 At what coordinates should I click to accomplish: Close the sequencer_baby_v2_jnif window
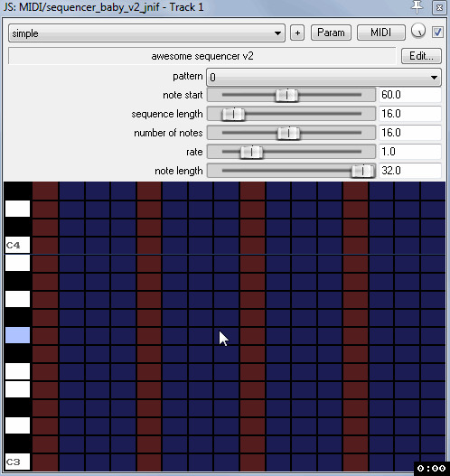(439, 7)
